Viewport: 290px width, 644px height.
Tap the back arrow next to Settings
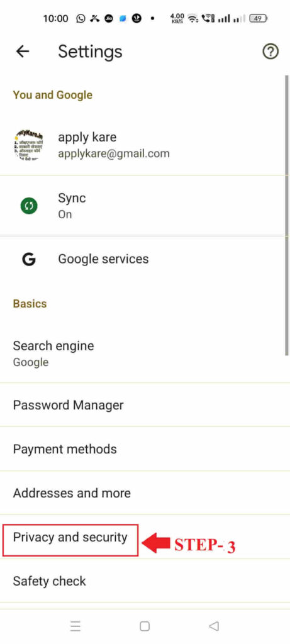23,52
